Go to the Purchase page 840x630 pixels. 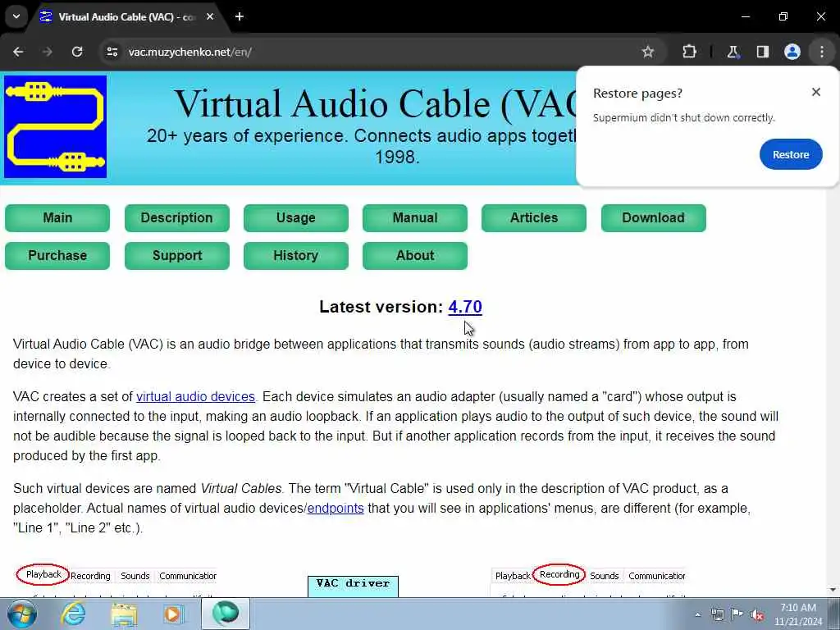pyautogui.click(x=57, y=256)
